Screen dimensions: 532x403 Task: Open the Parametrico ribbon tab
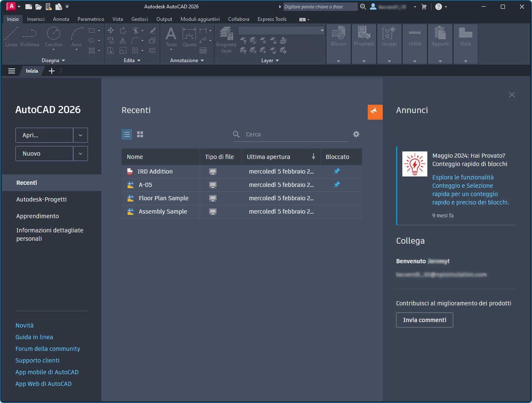[x=91, y=19]
